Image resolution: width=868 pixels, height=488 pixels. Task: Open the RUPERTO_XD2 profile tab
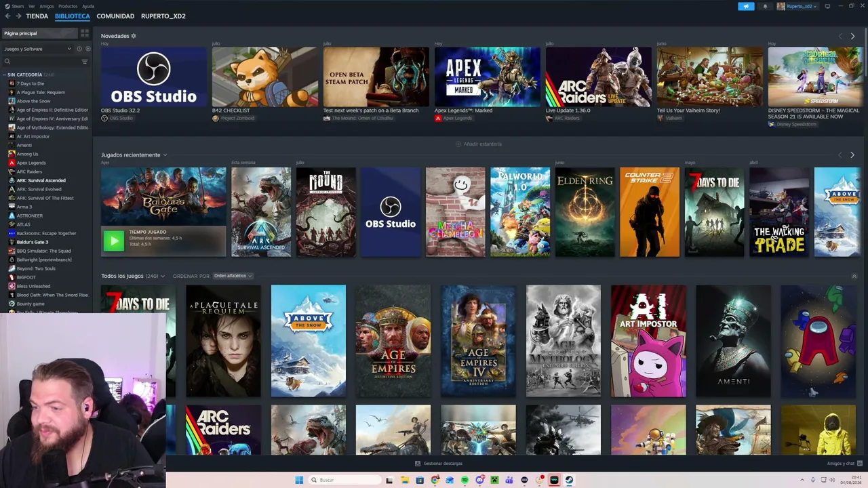pos(163,16)
